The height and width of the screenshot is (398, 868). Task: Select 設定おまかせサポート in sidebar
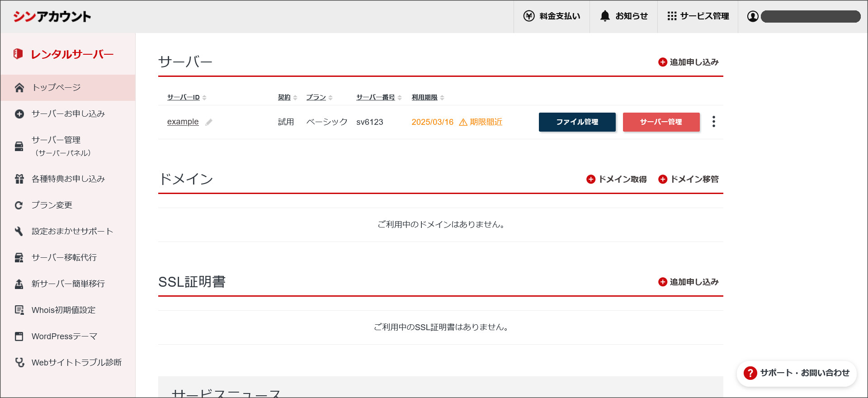click(68, 232)
